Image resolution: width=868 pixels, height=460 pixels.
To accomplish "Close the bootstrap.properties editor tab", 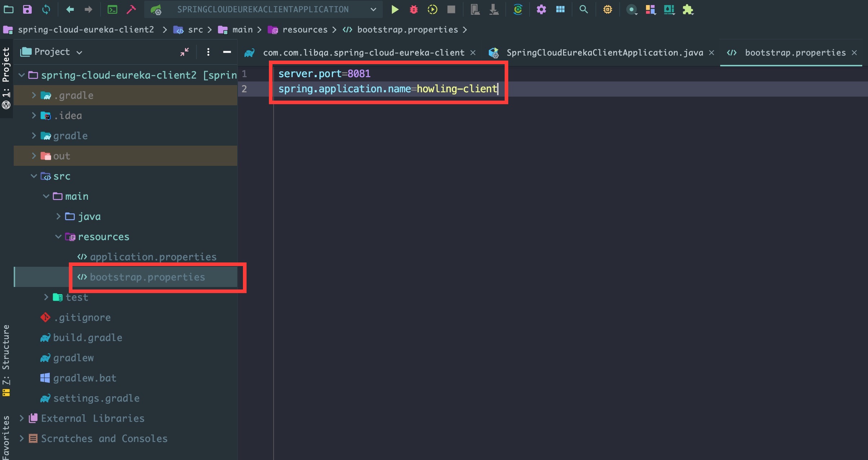I will (854, 53).
